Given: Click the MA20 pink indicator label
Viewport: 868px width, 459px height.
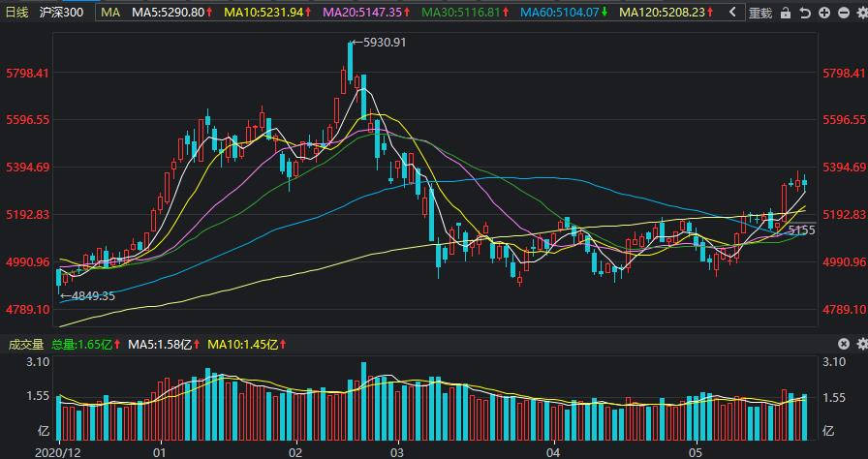Looking at the screenshot, I should pyautogui.click(x=366, y=13).
